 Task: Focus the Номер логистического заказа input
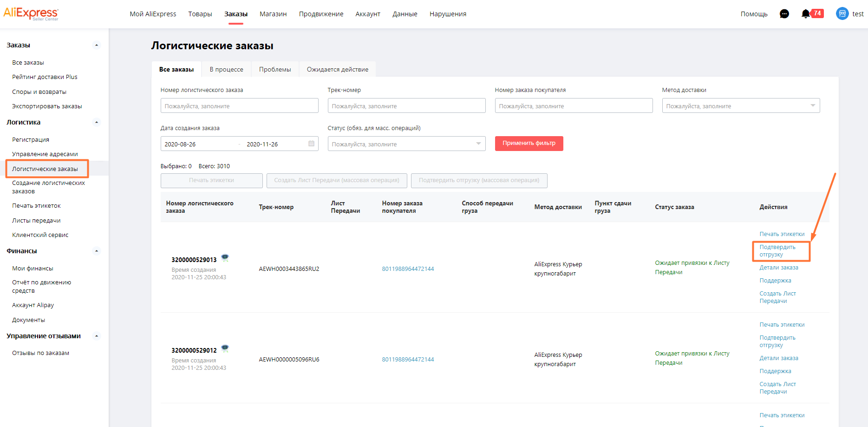[x=239, y=105]
